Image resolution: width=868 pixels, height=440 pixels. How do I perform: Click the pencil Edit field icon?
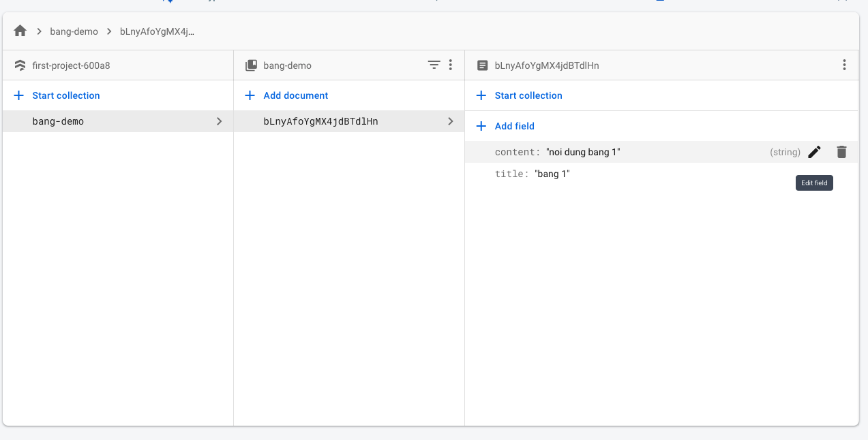[x=814, y=152]
